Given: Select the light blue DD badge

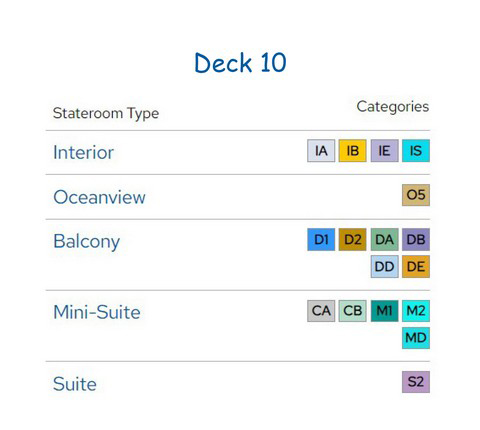Looking at the screenshot, I should coord(384,266).
